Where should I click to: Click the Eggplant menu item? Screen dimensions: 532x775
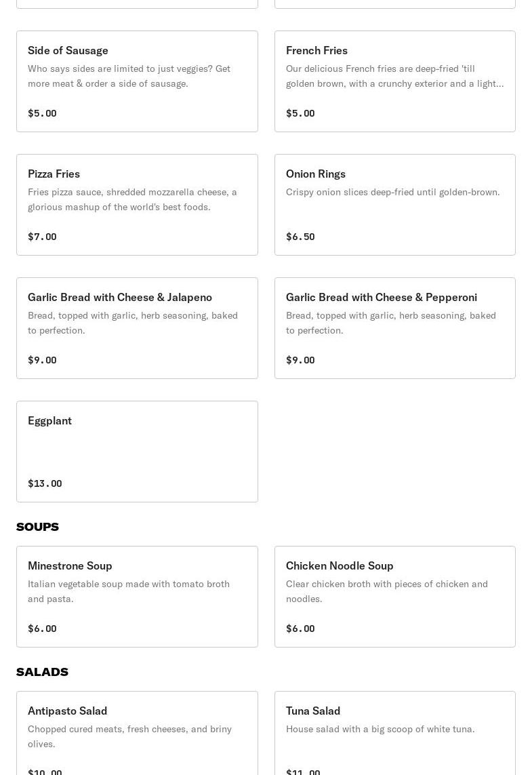tap(137, 452)
